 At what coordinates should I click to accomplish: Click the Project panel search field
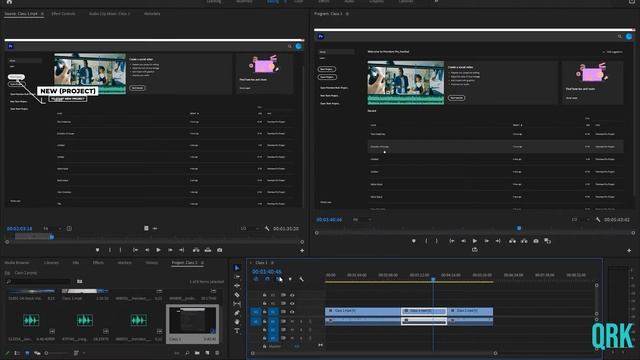coord(39,281)
